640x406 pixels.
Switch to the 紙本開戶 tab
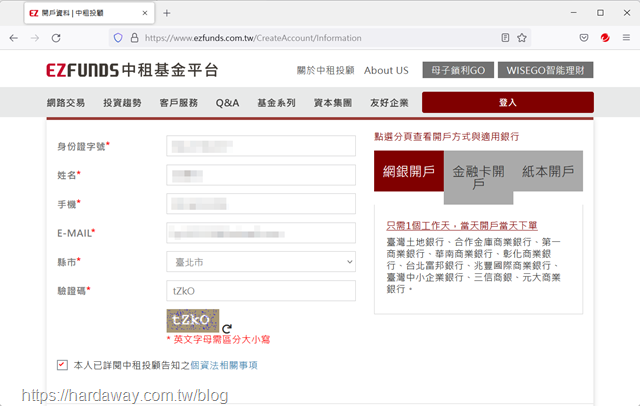[x=548, y=171]
